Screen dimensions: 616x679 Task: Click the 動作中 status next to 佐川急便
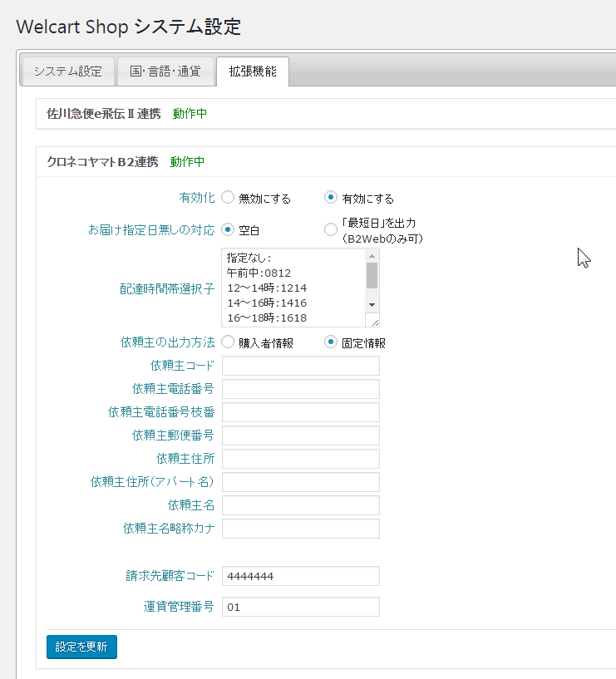coord(190,114)
